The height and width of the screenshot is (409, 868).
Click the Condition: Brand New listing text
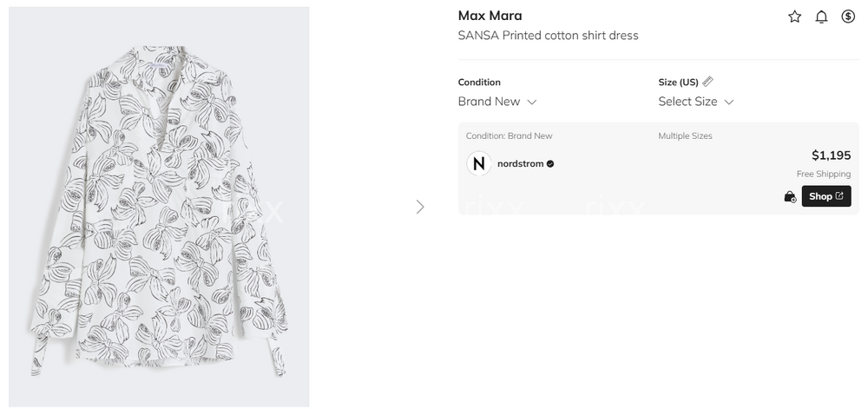(509, 136)
